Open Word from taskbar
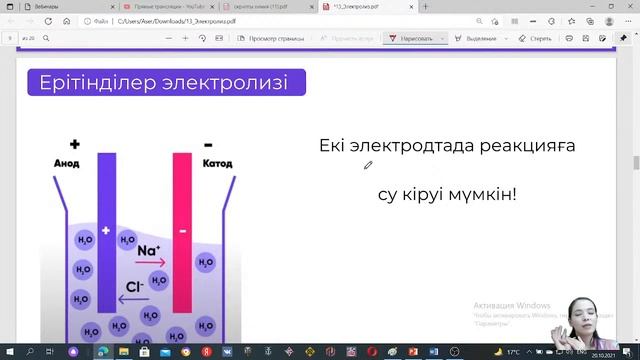 click(x=434, y=351)
